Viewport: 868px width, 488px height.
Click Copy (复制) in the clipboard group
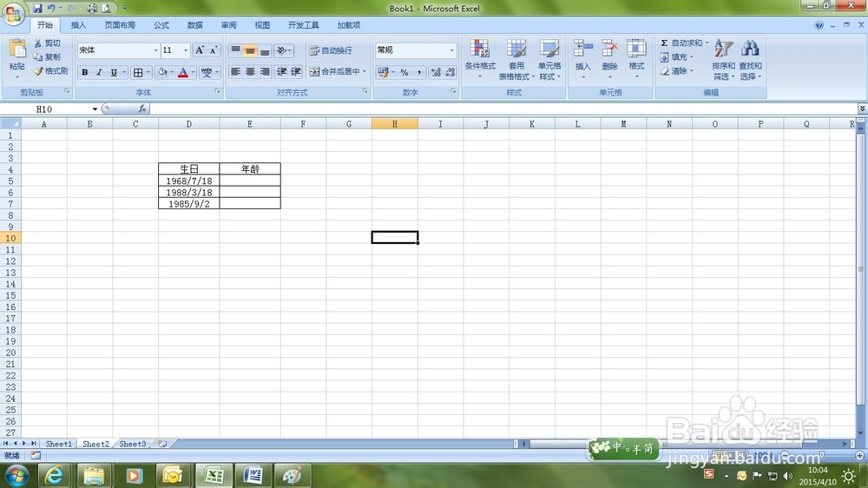point(47,56)
